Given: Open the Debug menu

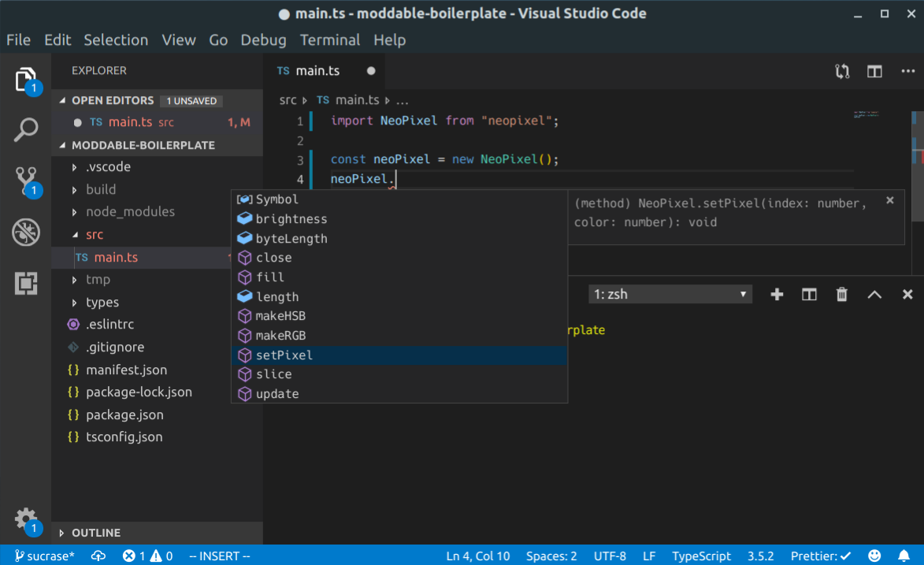Looking at the screenshot, I should point(263,40).
